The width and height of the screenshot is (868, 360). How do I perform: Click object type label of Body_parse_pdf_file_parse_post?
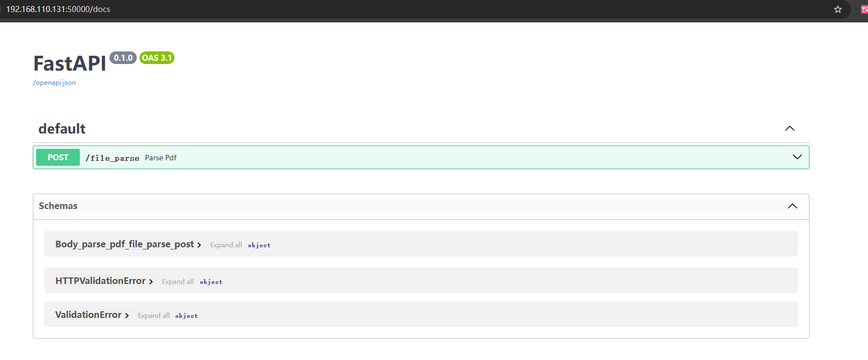pyautogui.click(x=259, y=245)
